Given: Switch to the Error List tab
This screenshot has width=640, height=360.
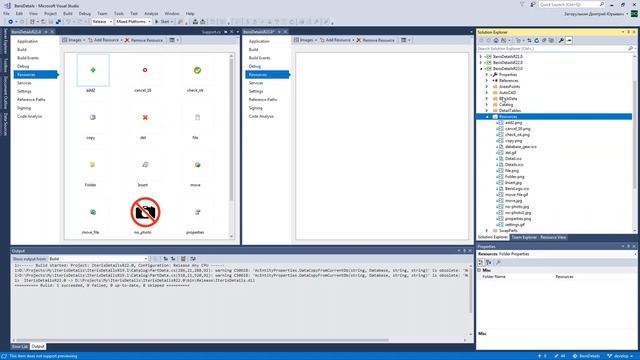Looking at the screenshot, I should [20, 347].
